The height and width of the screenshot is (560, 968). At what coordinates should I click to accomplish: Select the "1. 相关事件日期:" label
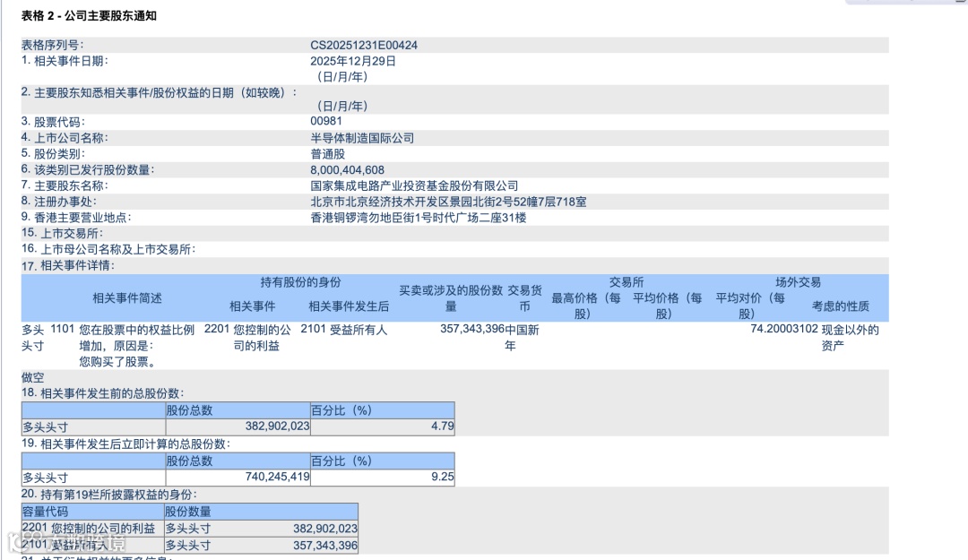pyautogui.click(x=65, y=61)
